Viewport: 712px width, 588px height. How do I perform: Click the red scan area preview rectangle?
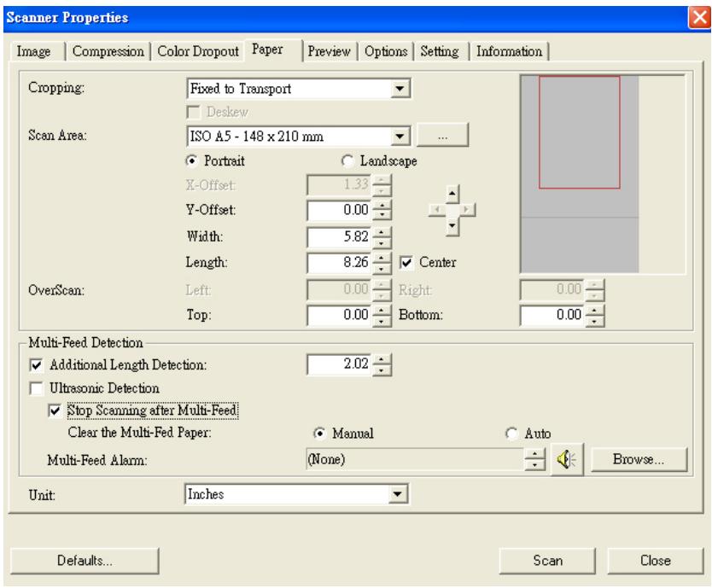click(x=580, y=132)
